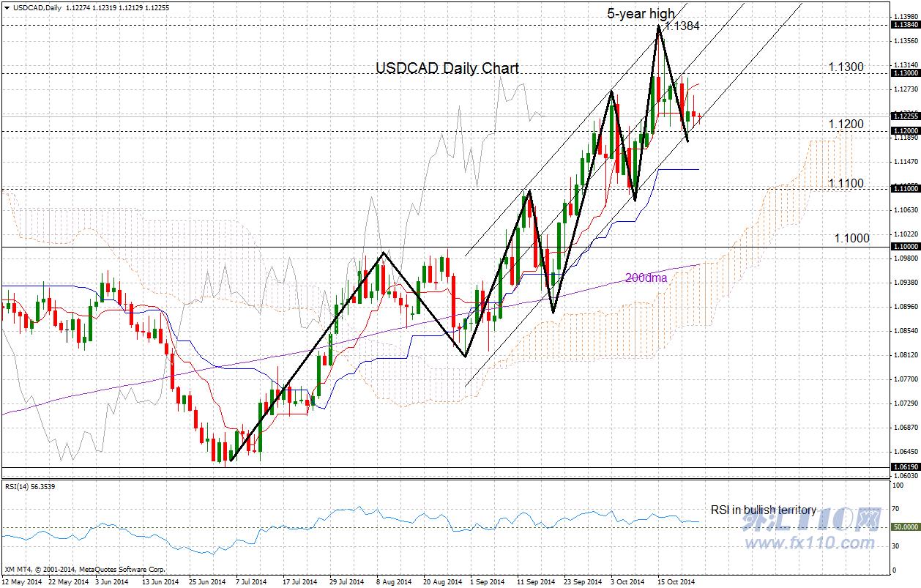Click the 1.13000 price level tag
This screenshot has width=921, height=588.
(x=905, y=73)
